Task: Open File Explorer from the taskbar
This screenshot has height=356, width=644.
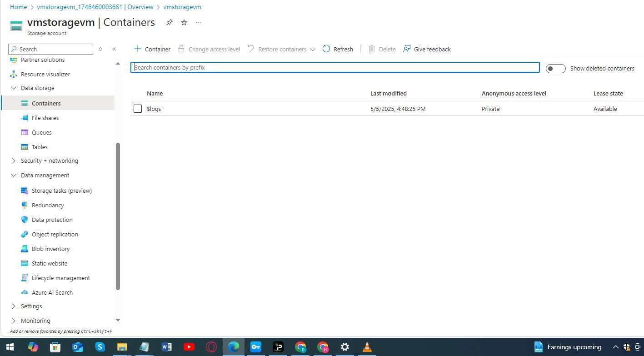Action: point(122,347)
